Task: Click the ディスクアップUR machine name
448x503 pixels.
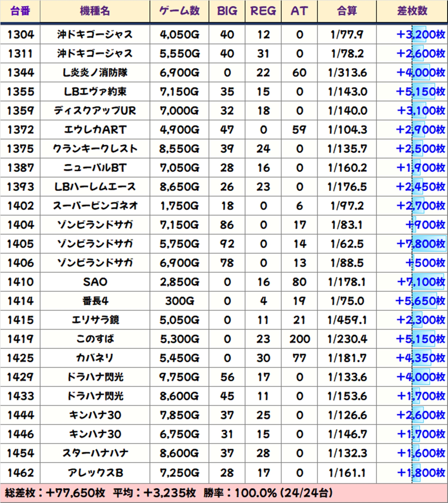Action: pyautogui.click(x=95, y=111)
